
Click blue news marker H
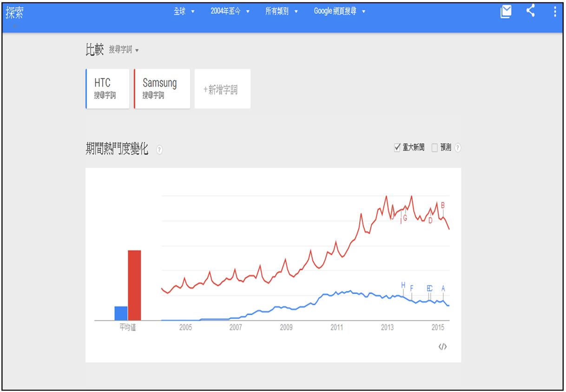[x=403, y=285]
